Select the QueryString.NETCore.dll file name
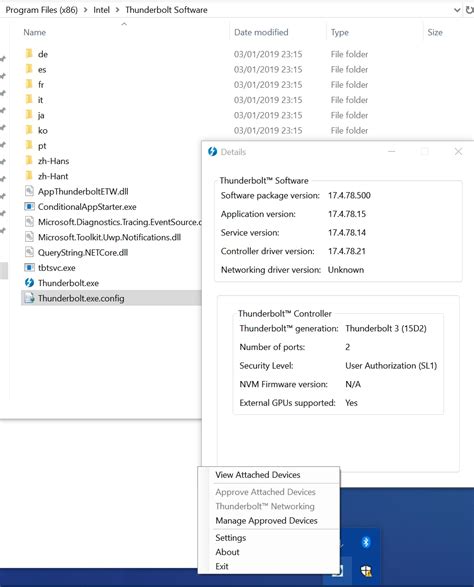 click(83, 253)
